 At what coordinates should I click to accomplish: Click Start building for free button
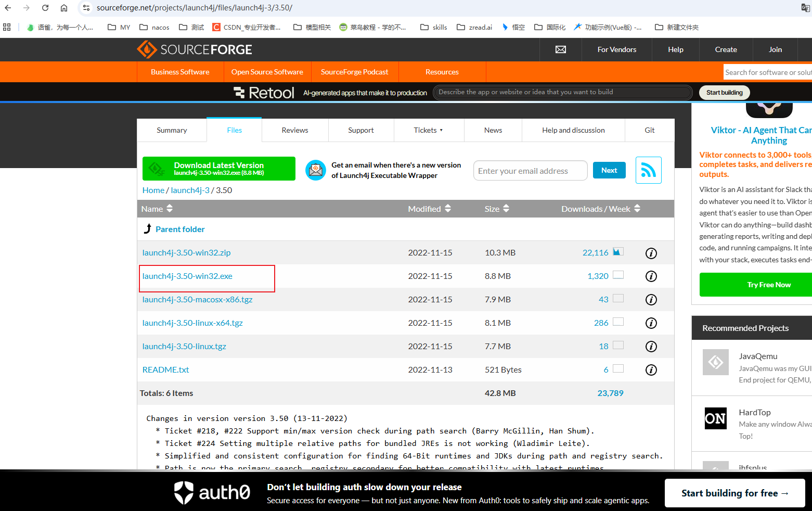(x=735, y=493)
